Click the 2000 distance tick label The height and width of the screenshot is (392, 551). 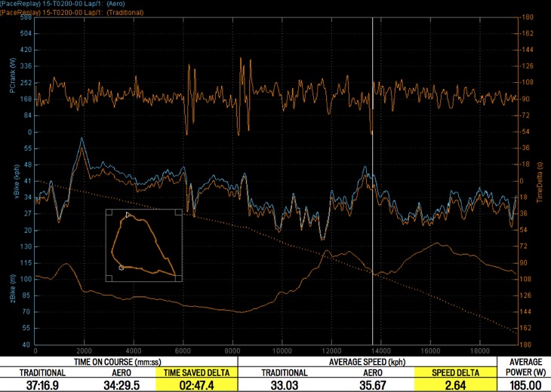[x=84, y=351]
